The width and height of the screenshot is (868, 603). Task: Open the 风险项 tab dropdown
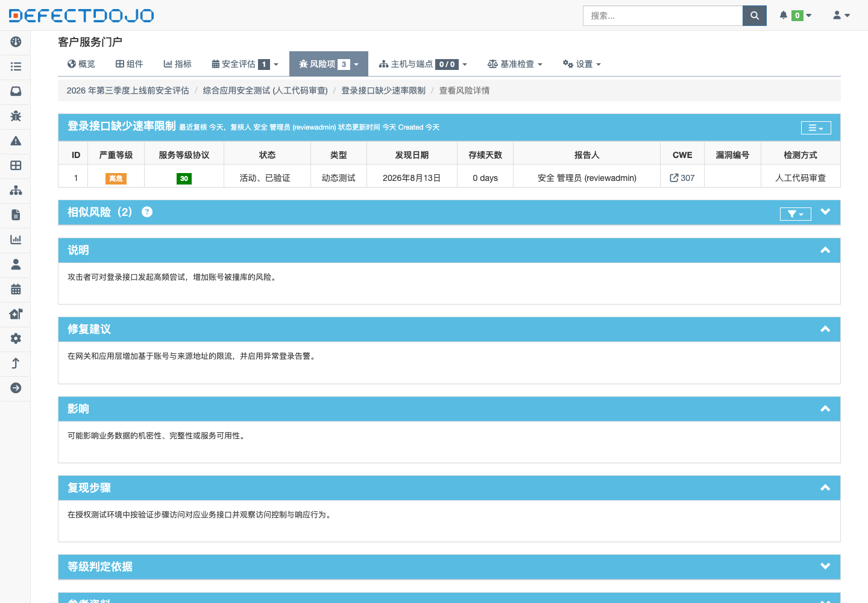(x=329, y=64)
